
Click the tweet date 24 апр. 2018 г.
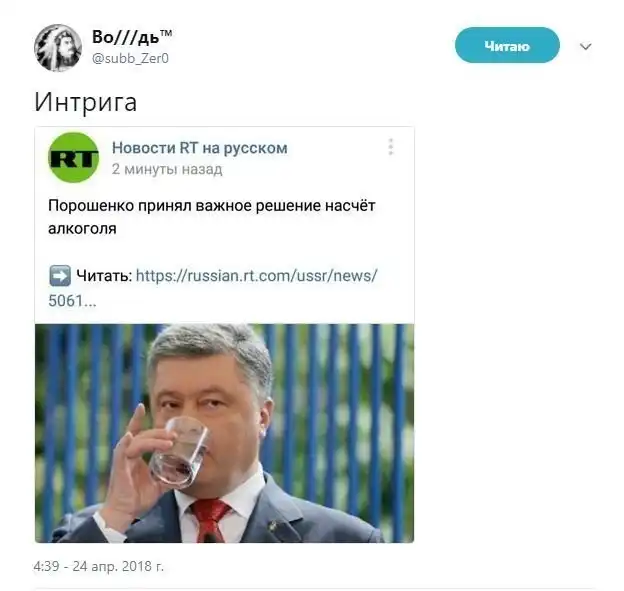click(118, 566)
